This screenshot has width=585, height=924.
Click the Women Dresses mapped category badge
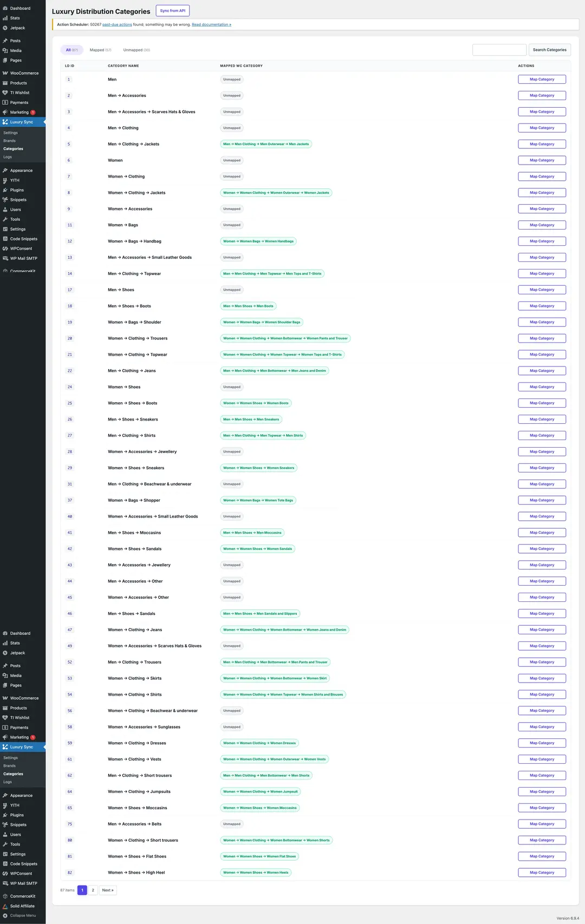coord(259,743)
